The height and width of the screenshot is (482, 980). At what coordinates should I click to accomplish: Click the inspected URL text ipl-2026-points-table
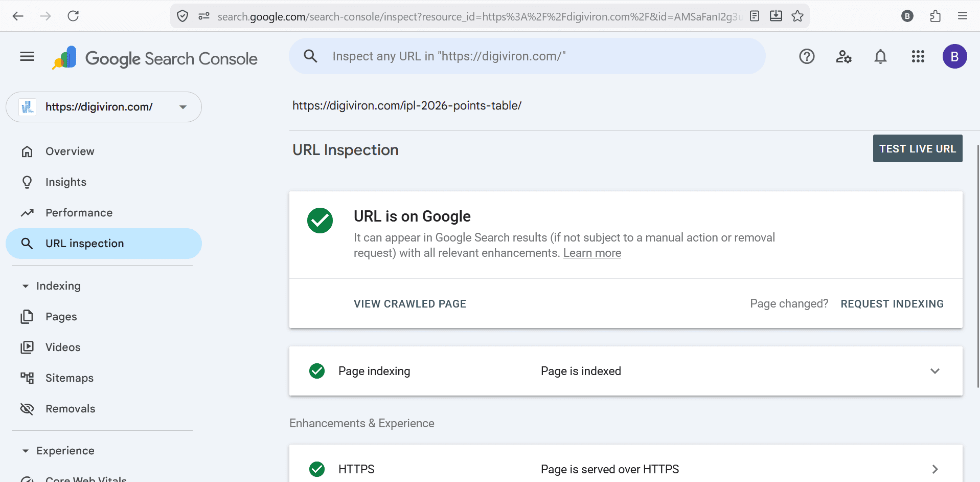[407, 105]
